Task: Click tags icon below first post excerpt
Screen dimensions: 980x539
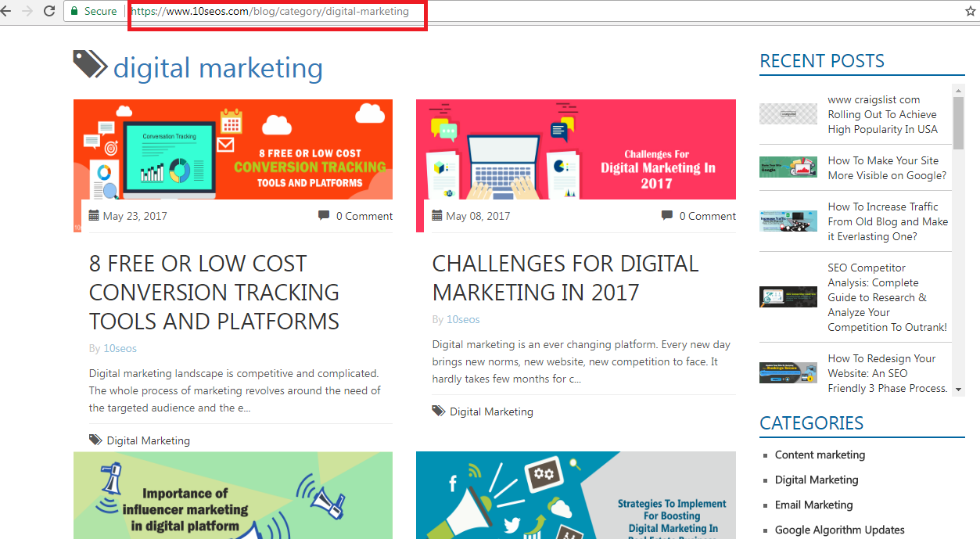Action: coord(95,440)
